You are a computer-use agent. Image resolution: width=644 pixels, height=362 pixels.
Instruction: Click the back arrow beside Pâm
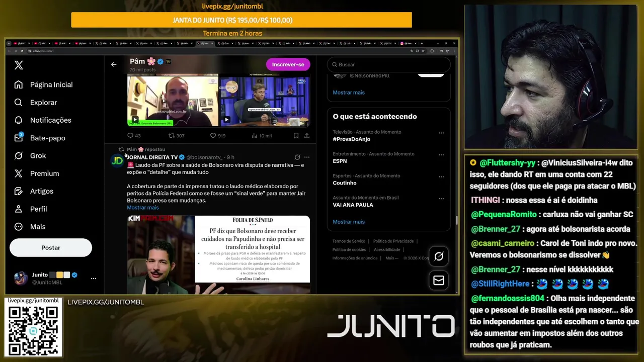114,64
